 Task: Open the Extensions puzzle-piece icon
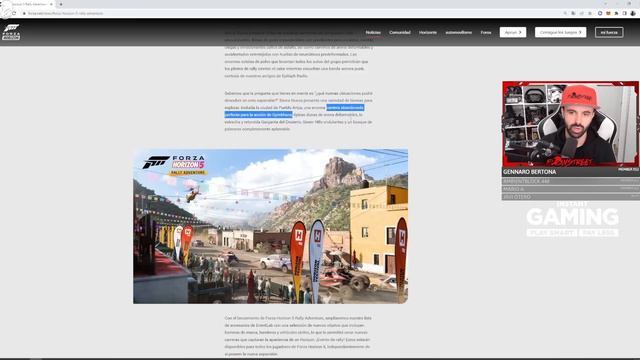[x=616, y=13]
